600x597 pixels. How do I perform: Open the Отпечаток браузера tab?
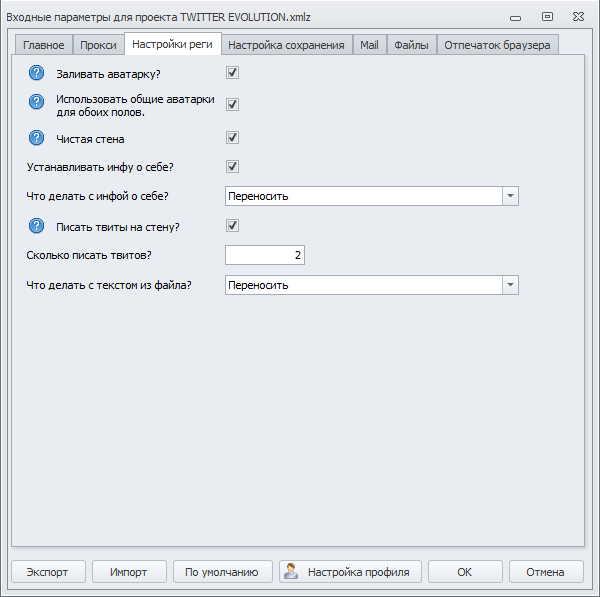497,45
